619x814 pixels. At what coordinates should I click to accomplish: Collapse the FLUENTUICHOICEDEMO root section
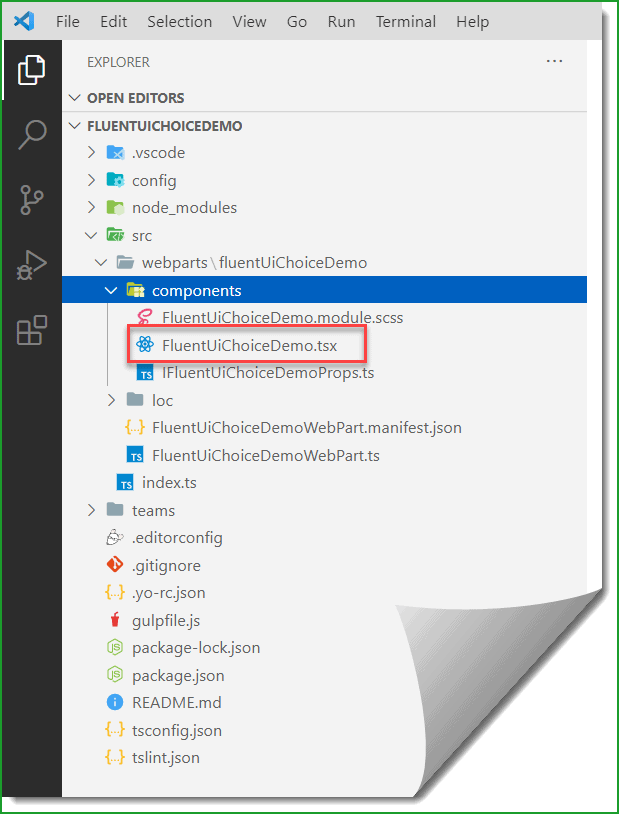[x=75, y=126]
